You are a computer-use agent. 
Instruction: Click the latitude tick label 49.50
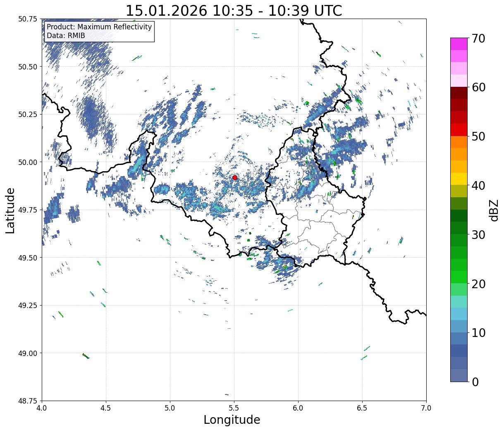[x=28, y=258]
